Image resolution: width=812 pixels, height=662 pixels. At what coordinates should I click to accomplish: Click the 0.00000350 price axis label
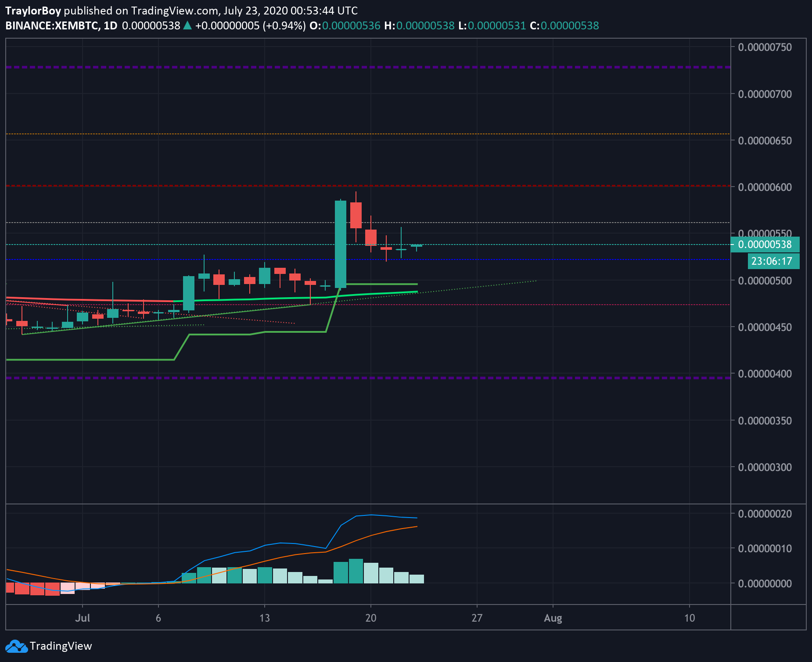point(765,421)
